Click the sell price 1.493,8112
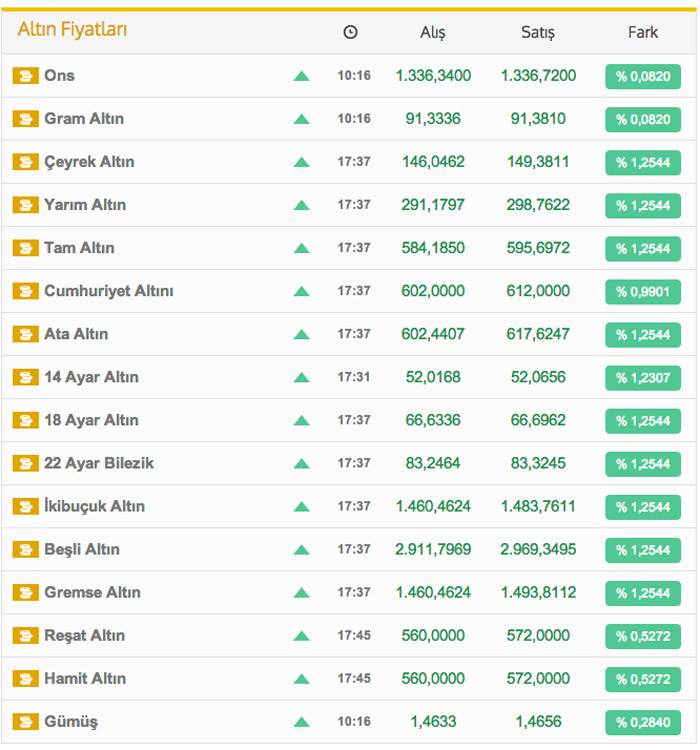The width and height of the screenshot is (700, 750). tap(538, 592)
